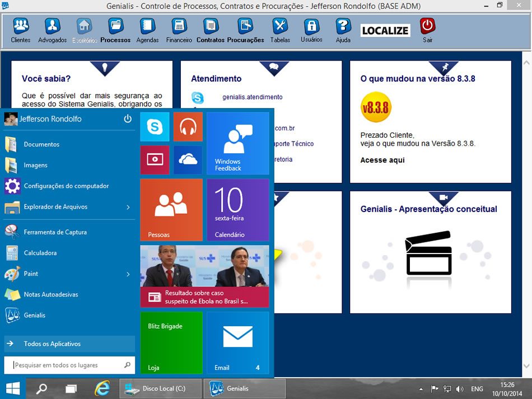Click the ENG language indicator
Image resolution: width=532 pixels, height=399 pixels.
[477, 389]
